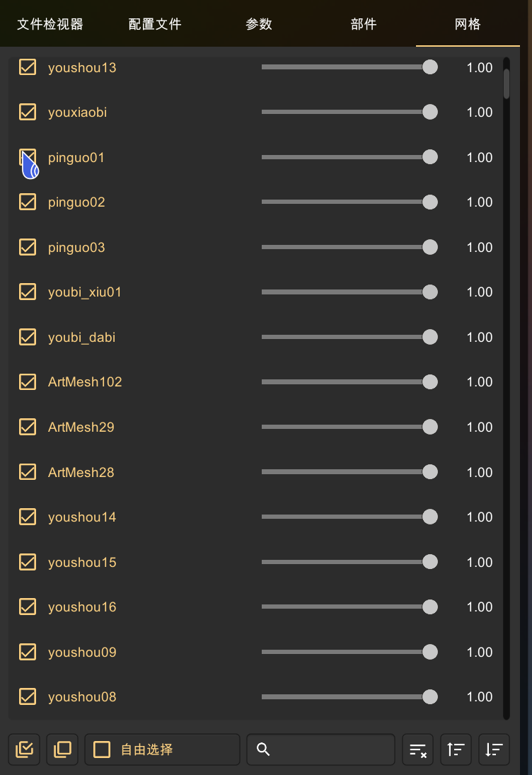
Task: Select the youshou16 mesh name
Action: tap(82, 607)
